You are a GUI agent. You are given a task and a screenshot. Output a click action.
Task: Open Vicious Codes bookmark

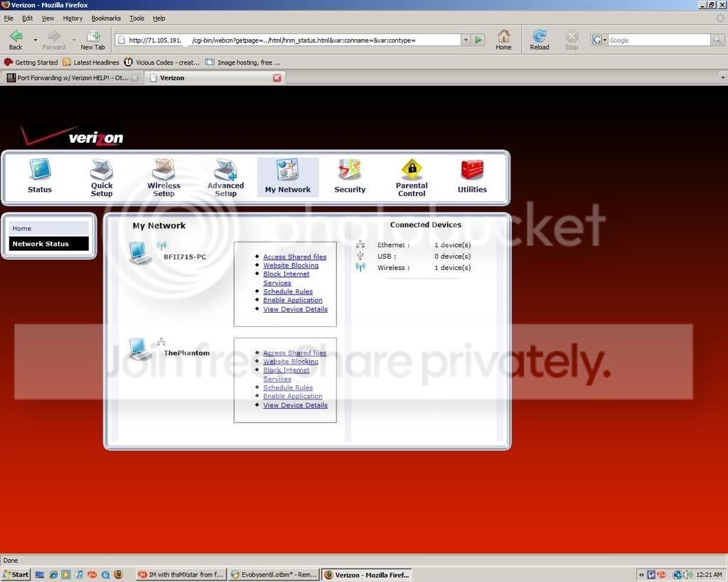coord(162,63)
